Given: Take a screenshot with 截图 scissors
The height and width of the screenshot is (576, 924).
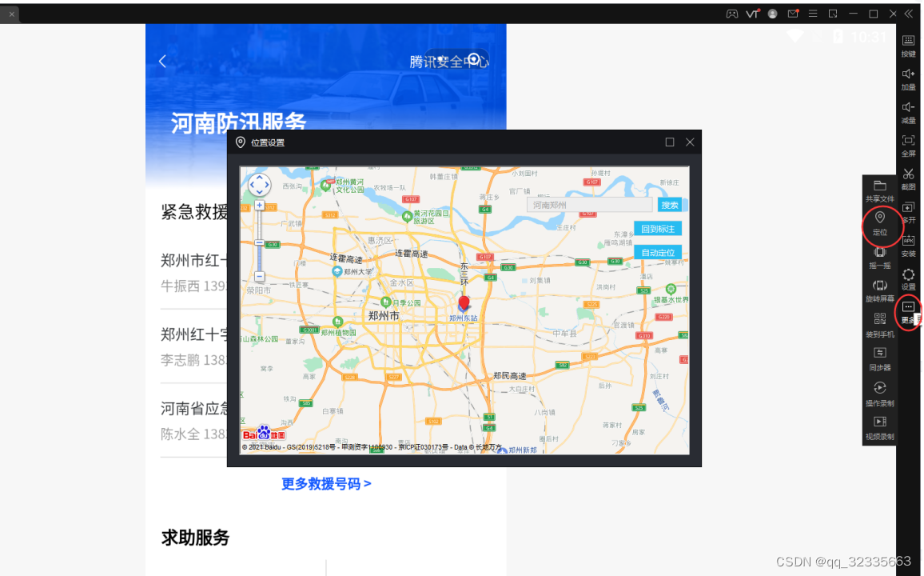Looking at the screenshot, I should [909, 178].
